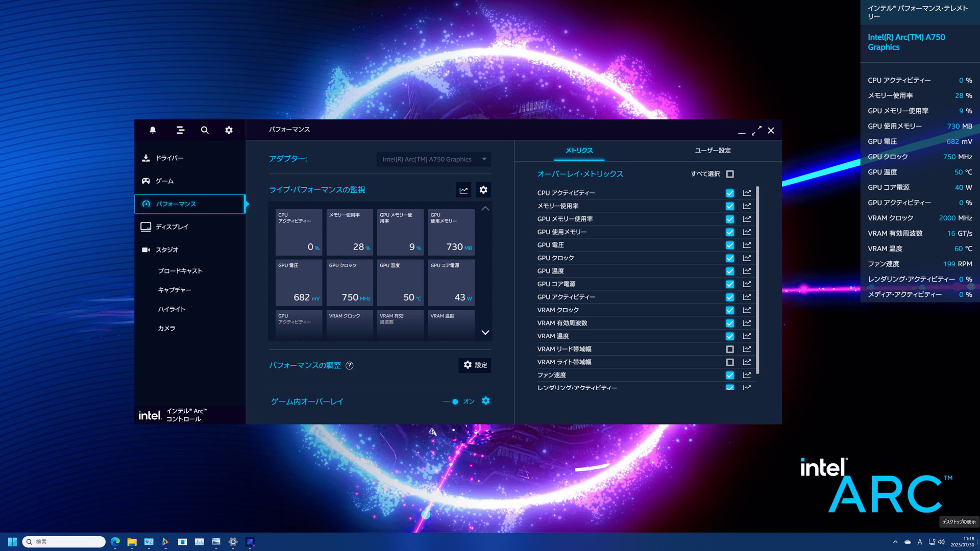The image size is (980, 551).
Task: Open notifications bell icon
Action: coord(153,130)
